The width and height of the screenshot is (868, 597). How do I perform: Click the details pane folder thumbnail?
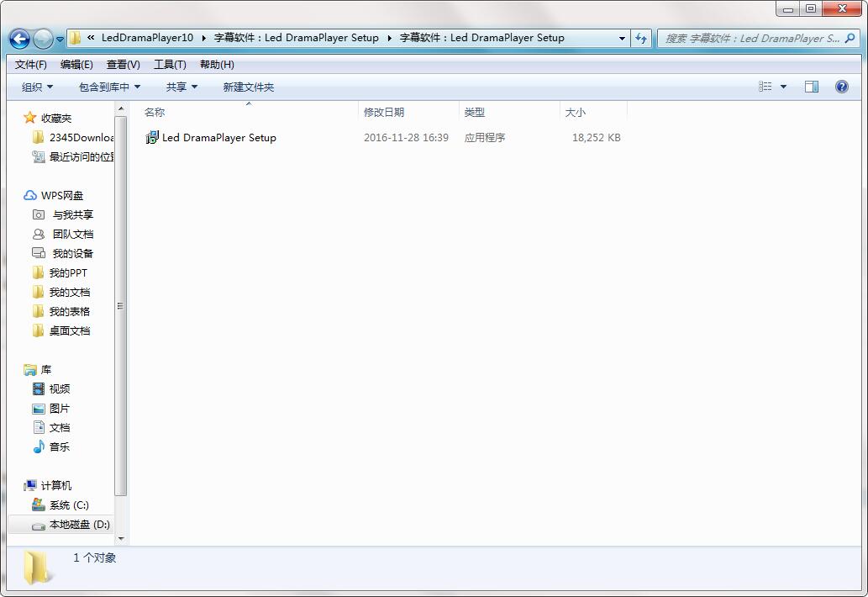coord(38,568)
